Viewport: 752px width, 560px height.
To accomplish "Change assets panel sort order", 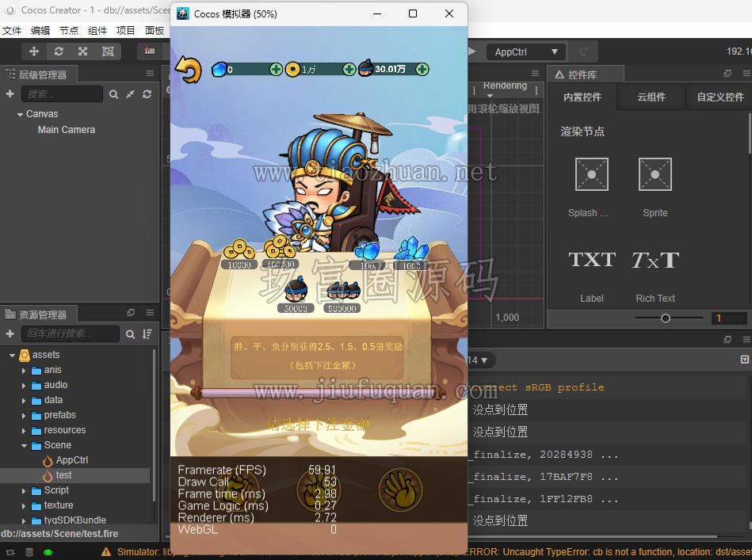I will click(x=147, y=334).
